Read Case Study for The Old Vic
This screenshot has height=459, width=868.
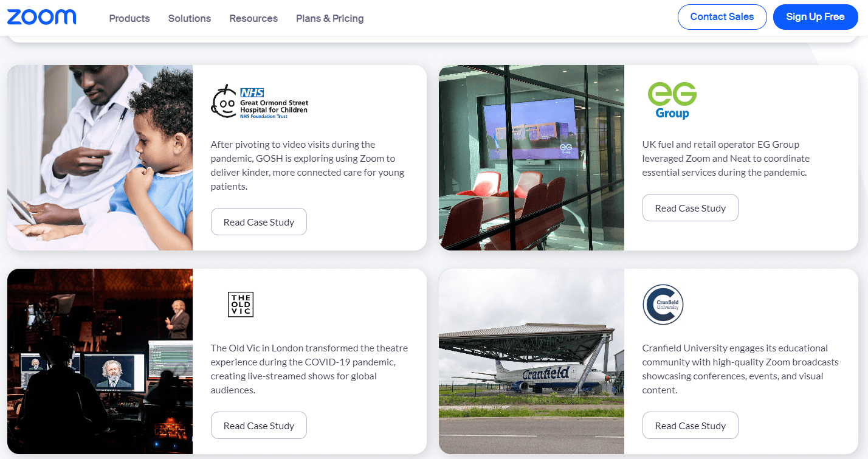(x=259, y=426)
